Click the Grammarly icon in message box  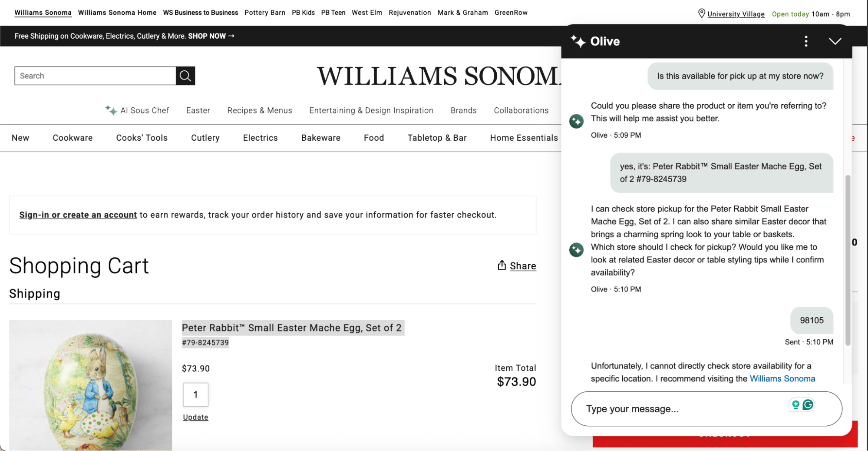tap(808, 405)
